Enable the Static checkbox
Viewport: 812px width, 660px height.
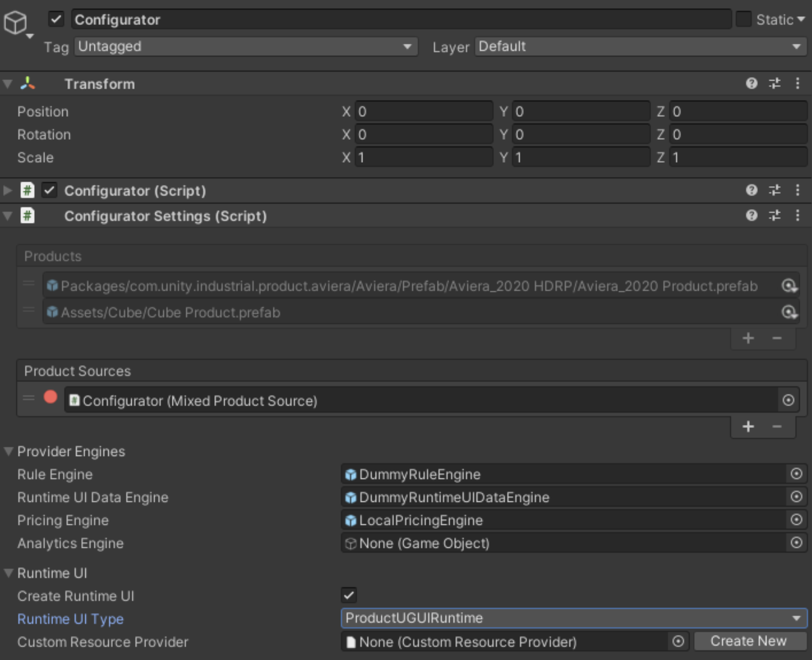click(744, 19)
